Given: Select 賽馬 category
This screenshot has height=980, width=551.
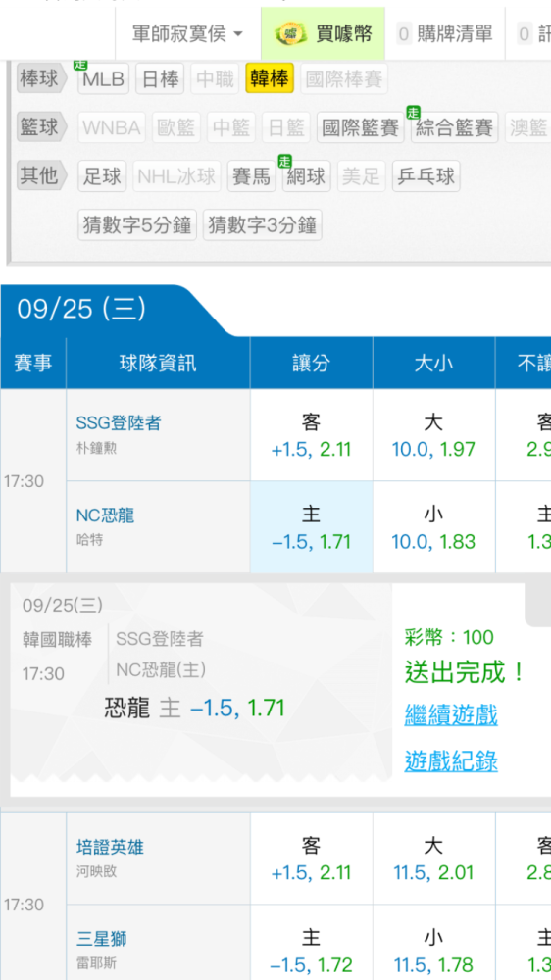Looking at the screenshot, I should (x=251, y=175).
